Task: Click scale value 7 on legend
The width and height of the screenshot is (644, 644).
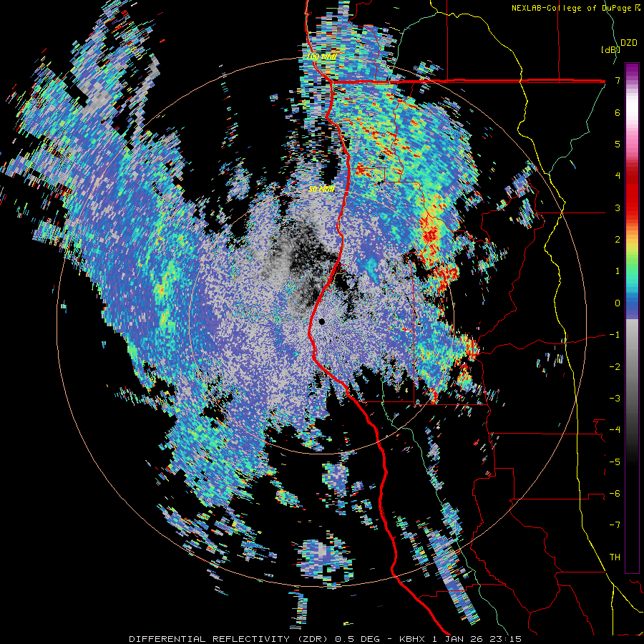Action: tap(618, 80)
